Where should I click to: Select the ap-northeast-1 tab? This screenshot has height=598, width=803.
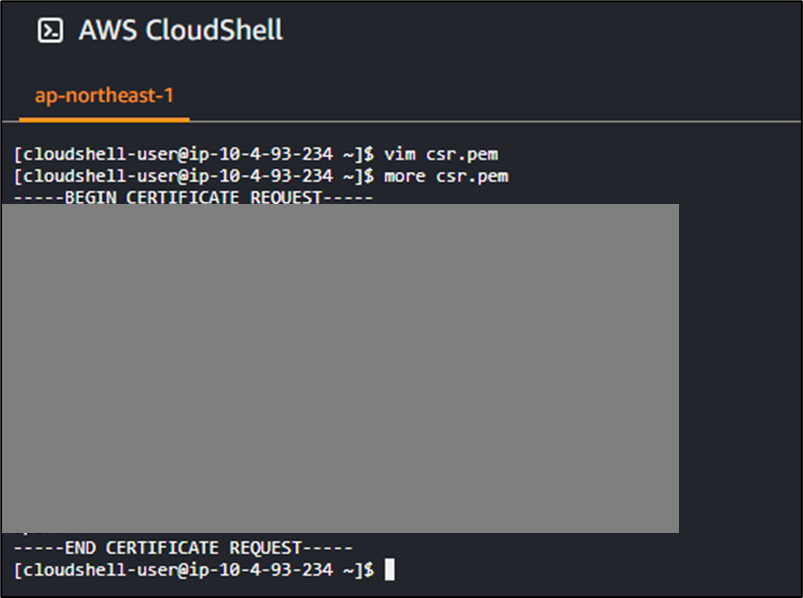tap(104, 96)
